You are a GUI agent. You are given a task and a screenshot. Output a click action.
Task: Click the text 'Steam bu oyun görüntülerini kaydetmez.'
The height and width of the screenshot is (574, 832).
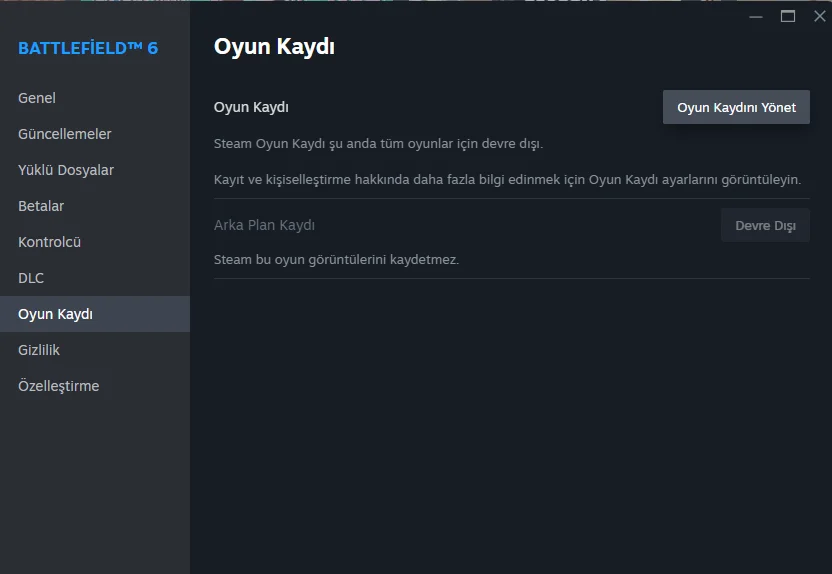click(336, 259)
